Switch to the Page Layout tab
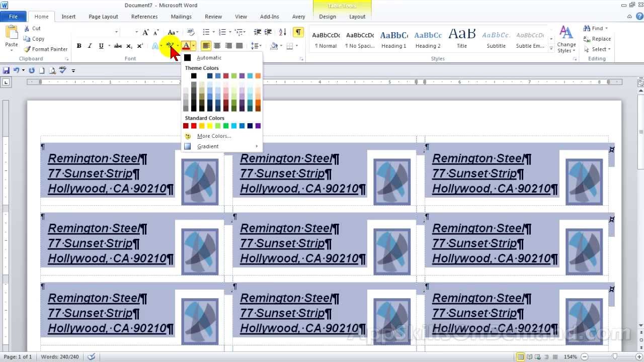The height and width of the screenshot is (362, 644). pos(103,17)
